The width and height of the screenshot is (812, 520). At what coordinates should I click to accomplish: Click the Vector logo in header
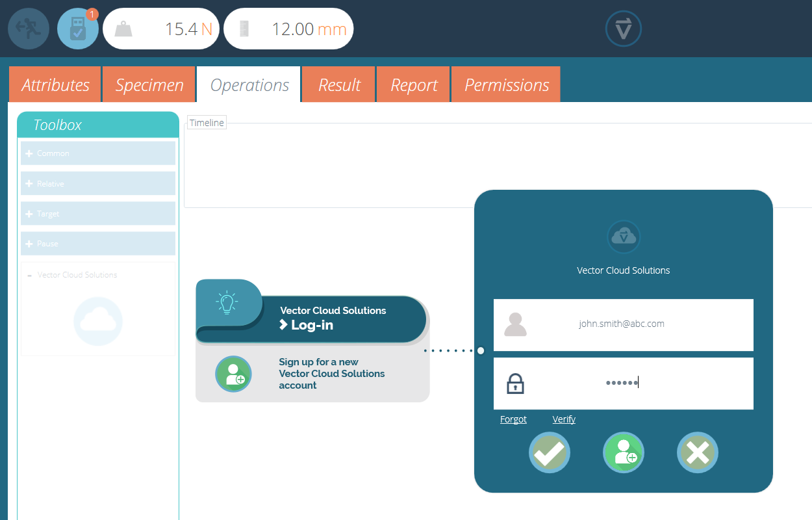[x=624, y=29]
